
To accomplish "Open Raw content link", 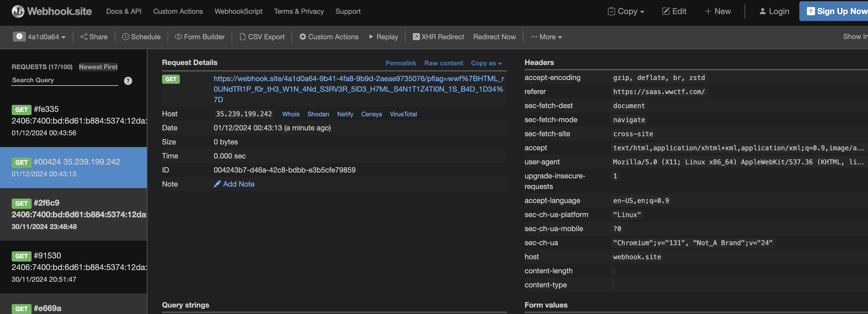I will [443, 63].
